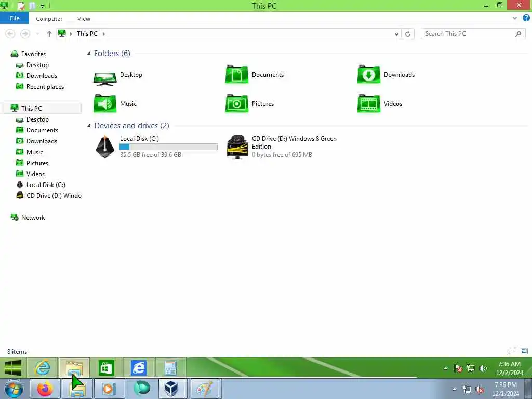The width and height of the screenshot is (532, 399).
Task: Open the File menu
Action: 15,18
